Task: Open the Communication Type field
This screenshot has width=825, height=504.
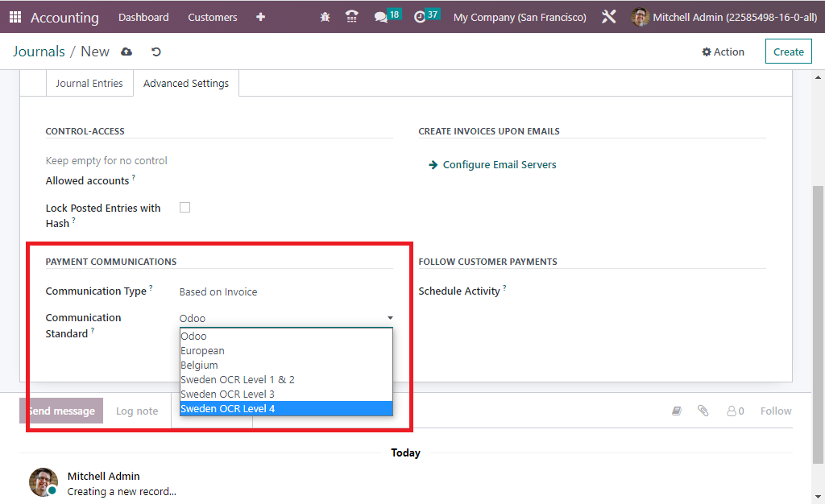Action: pyautogui.click(x=286, y=291)
